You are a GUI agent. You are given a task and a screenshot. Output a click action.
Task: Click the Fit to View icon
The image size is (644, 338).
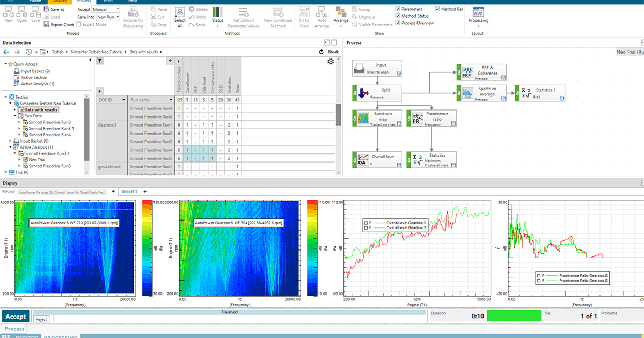tap(304, 16)
